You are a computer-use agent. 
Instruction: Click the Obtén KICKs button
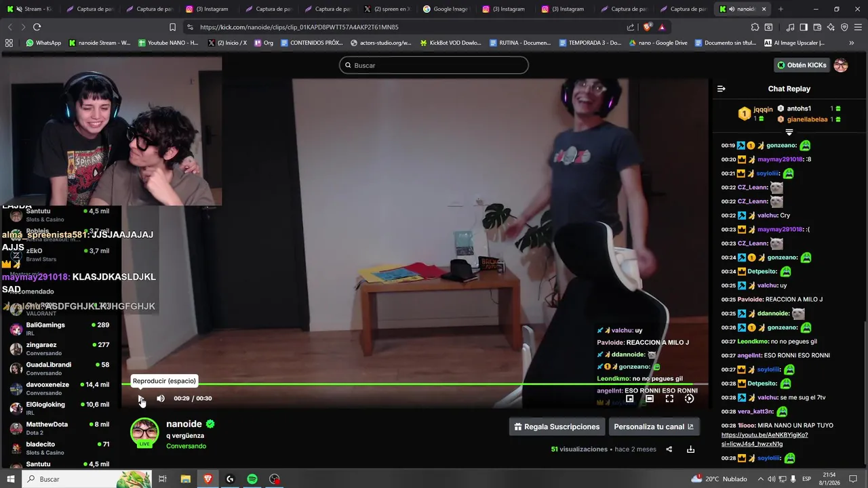click(x=802, y=65)
